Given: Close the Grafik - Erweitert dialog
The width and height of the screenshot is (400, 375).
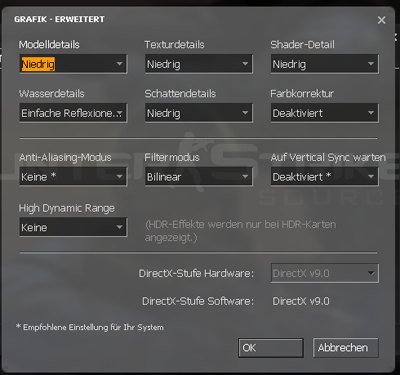Looking at the screenshot, I should (x=381, y=20).
